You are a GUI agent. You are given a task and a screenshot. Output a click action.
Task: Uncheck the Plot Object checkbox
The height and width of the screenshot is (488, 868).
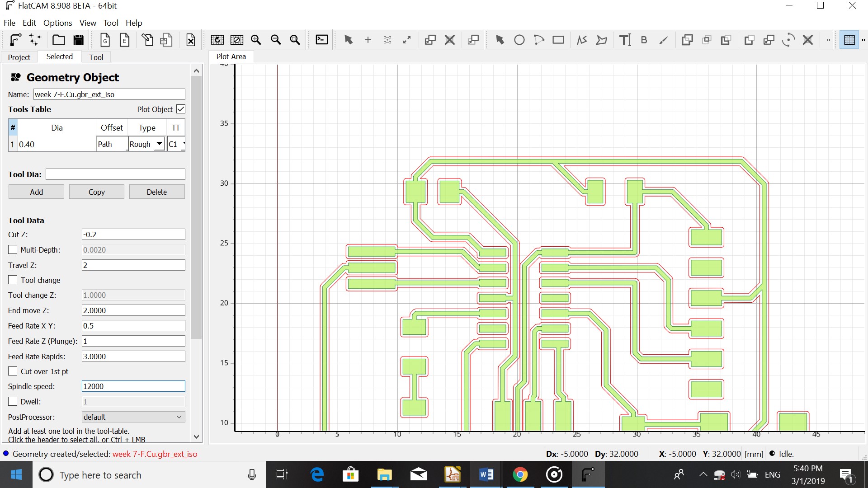tap(181, 109)
